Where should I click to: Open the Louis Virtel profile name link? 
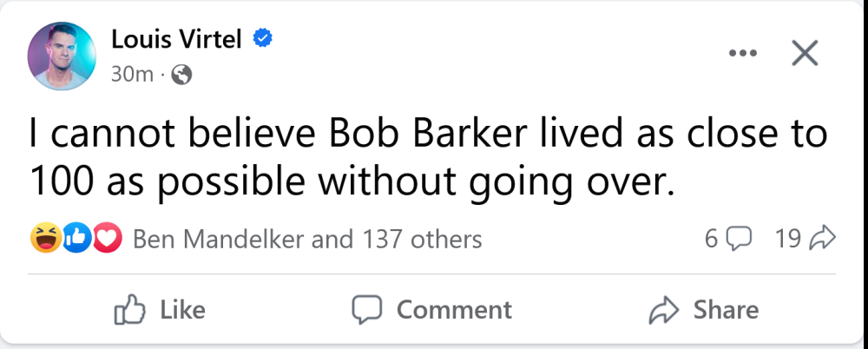178,38
